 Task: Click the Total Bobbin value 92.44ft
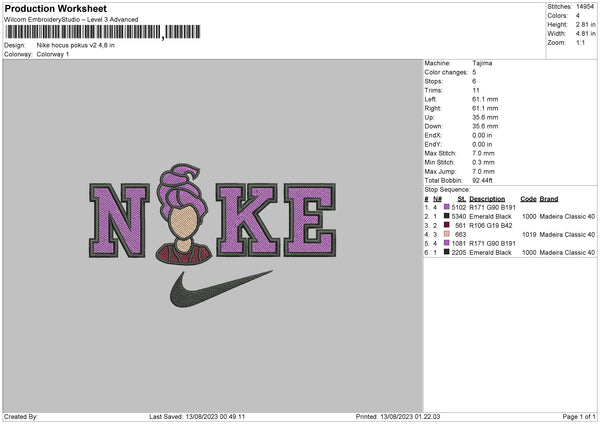[x=483, y=180]
